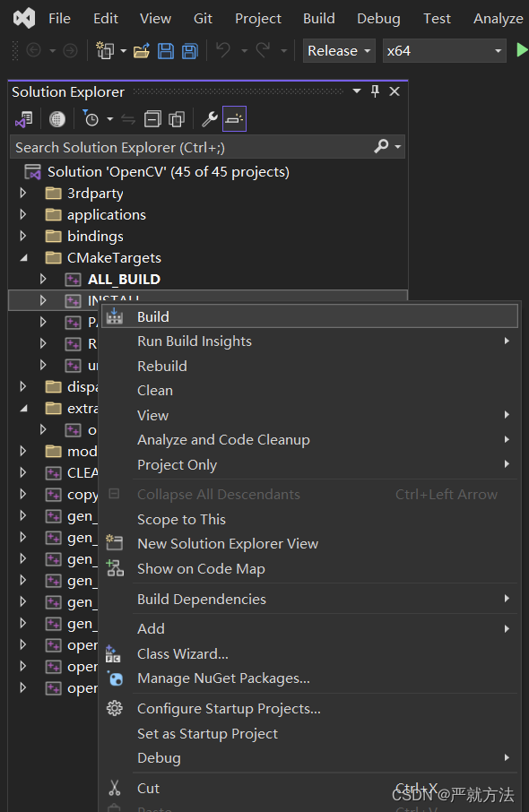The height and width of the screenshot is (812, 529).
Task: Select Build from the context menu
Action: (153, 316)
